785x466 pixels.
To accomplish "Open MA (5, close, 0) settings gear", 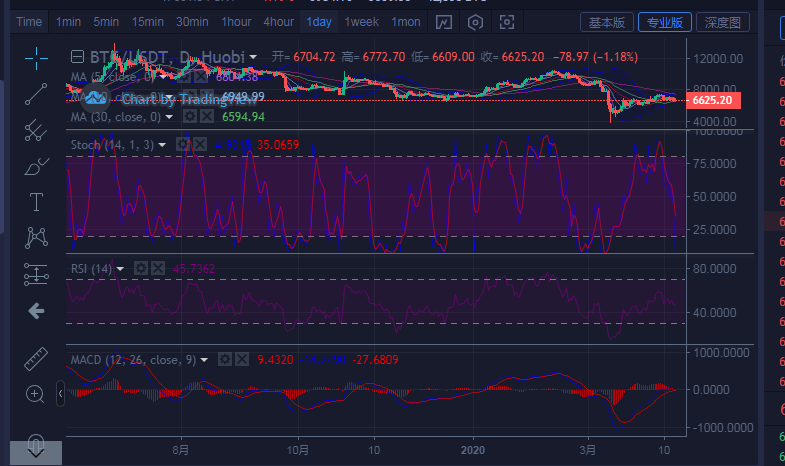I will tap(183, 77).
